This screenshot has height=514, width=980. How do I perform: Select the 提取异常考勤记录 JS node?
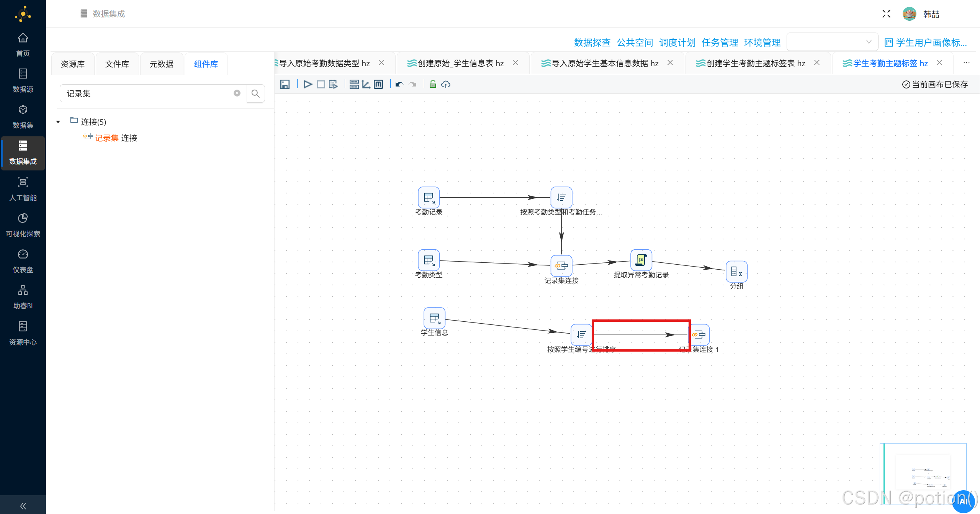coord(641,260)
